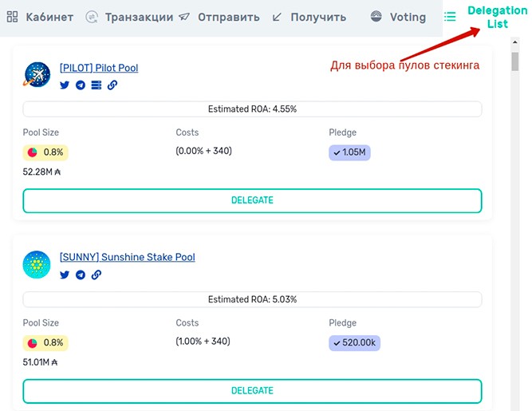This screenshot has height=411, width=532.
Task: Open the Получить tab
Action: [x=309, y=17]
